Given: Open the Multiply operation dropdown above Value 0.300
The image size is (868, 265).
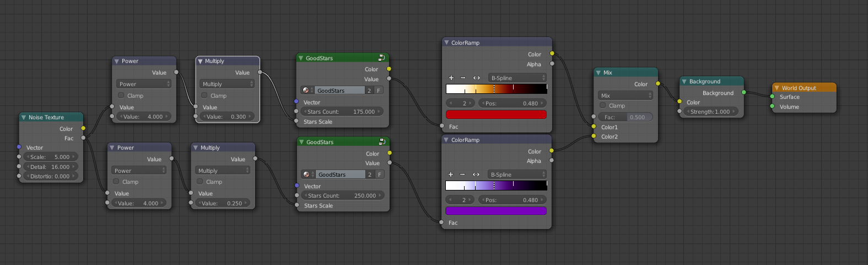Looking at the screenshot, I should (x=227, y=84).
